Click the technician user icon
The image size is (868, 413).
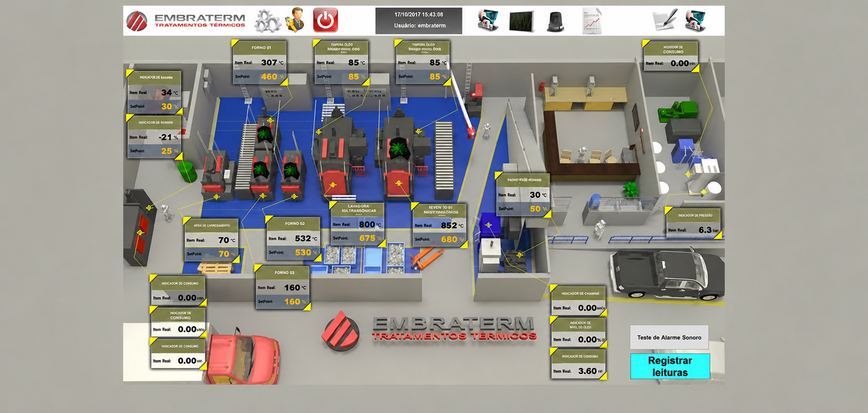(296, 20)
